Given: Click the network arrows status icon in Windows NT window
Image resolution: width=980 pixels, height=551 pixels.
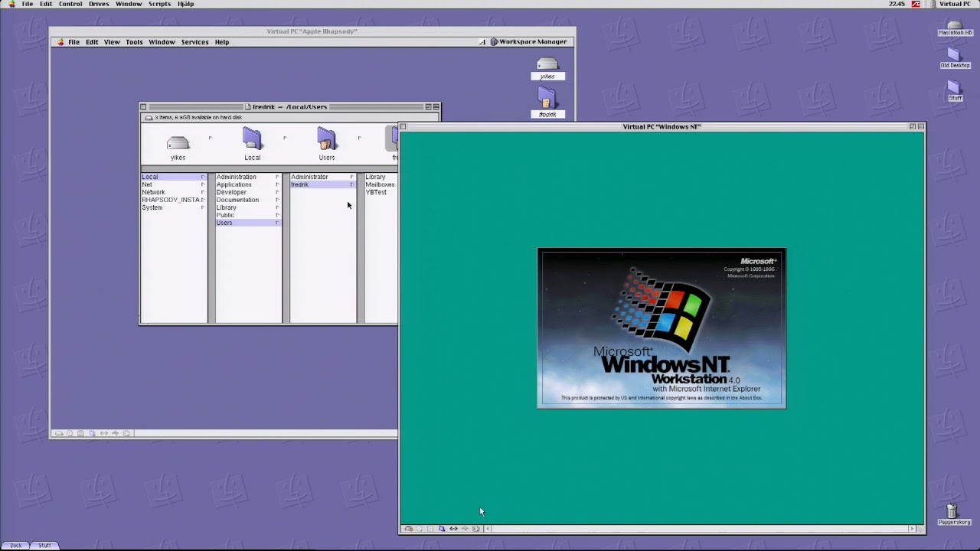Looking at the screenshot, I should pyautogui.click(x=453, y=529).
